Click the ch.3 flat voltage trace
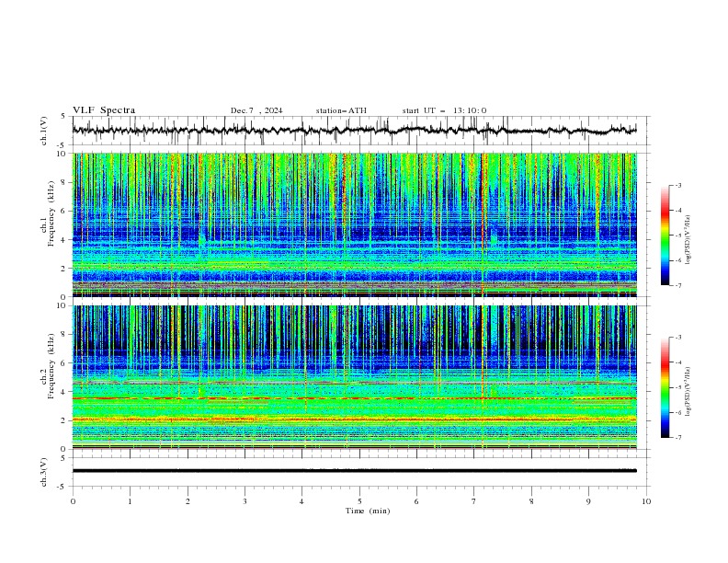Screen dimensions: 728x563 (354, 471)
